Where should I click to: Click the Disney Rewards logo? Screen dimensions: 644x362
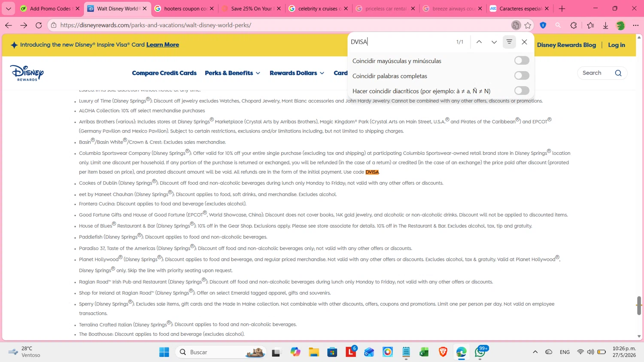[x=27, y=73]
